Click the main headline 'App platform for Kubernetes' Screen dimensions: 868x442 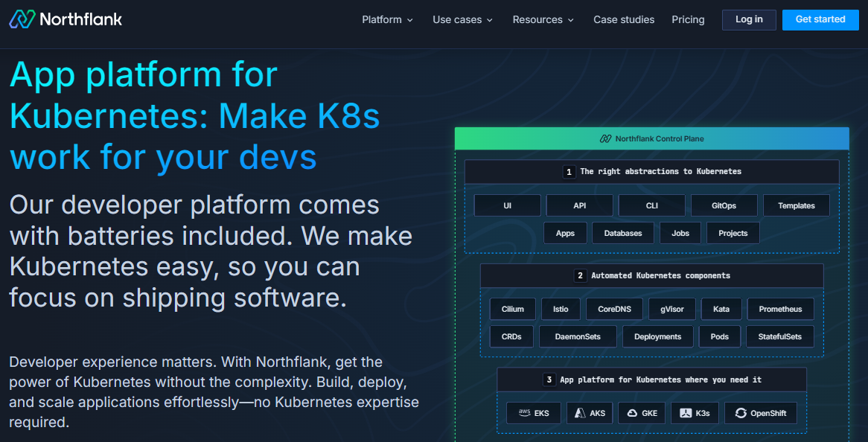(x=195, y=116)
